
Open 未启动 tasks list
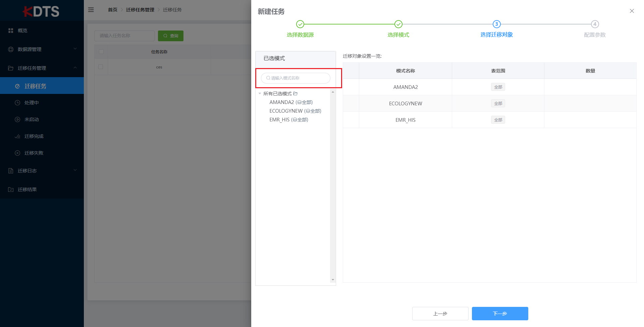(x=42, y=119)
